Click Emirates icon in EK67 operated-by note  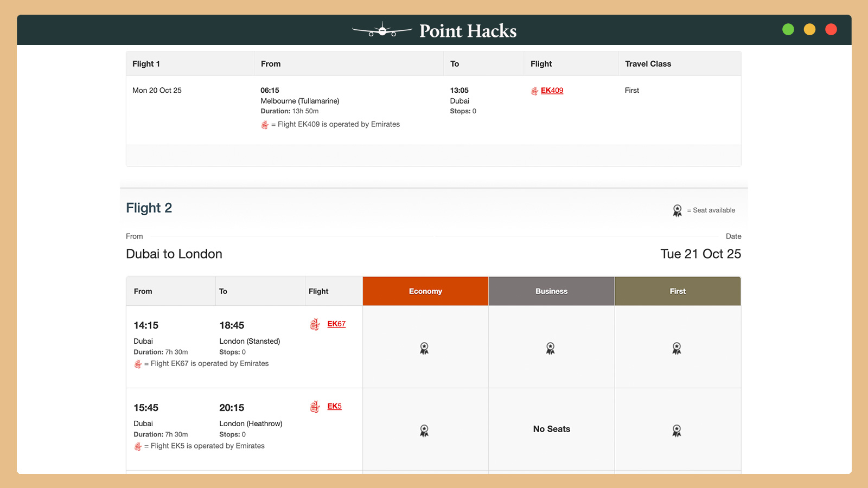138,364
